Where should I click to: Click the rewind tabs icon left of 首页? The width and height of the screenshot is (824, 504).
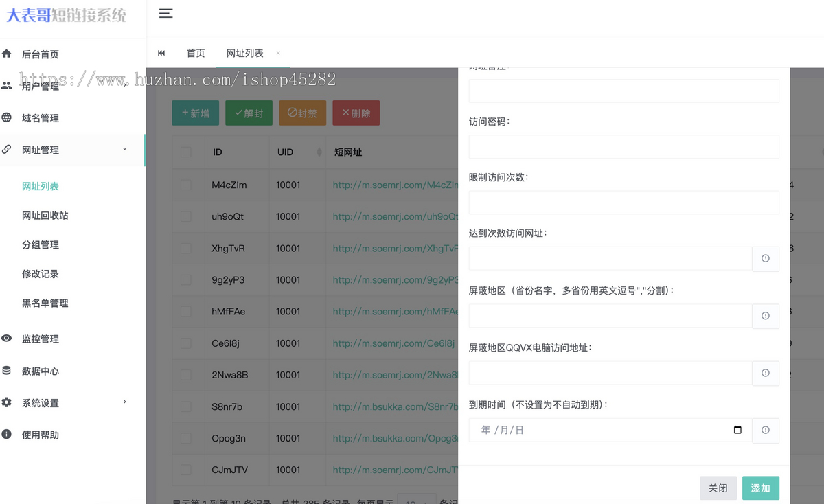click(x=161, y=53)
